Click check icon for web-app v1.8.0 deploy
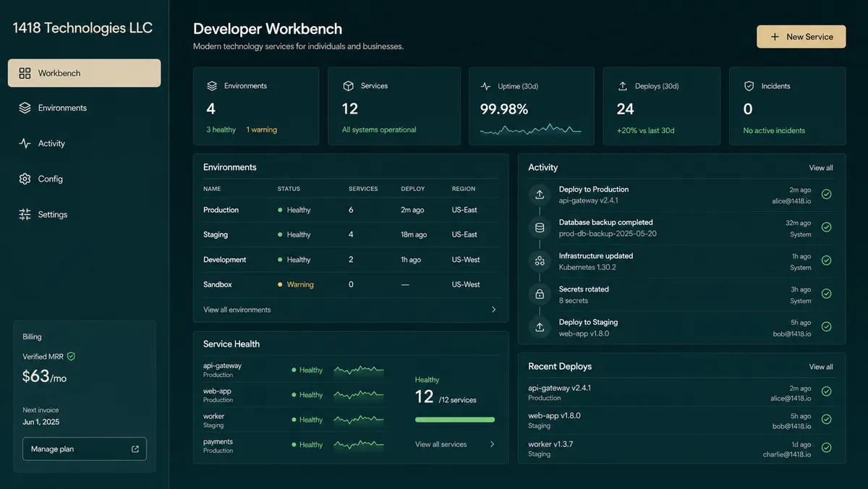This screenshot has height=489, width=868. point(826,420)
